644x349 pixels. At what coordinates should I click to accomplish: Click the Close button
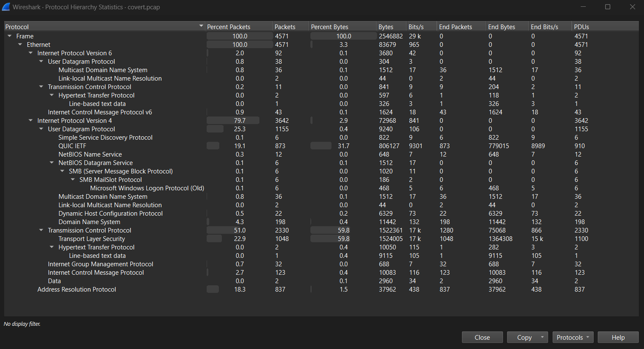[x=482, y=337]
